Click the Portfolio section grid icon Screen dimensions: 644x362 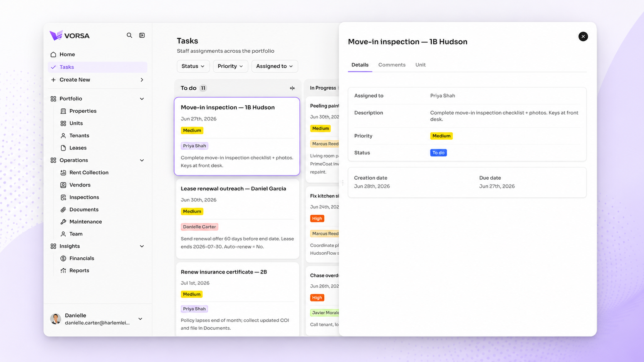point(53,99)
